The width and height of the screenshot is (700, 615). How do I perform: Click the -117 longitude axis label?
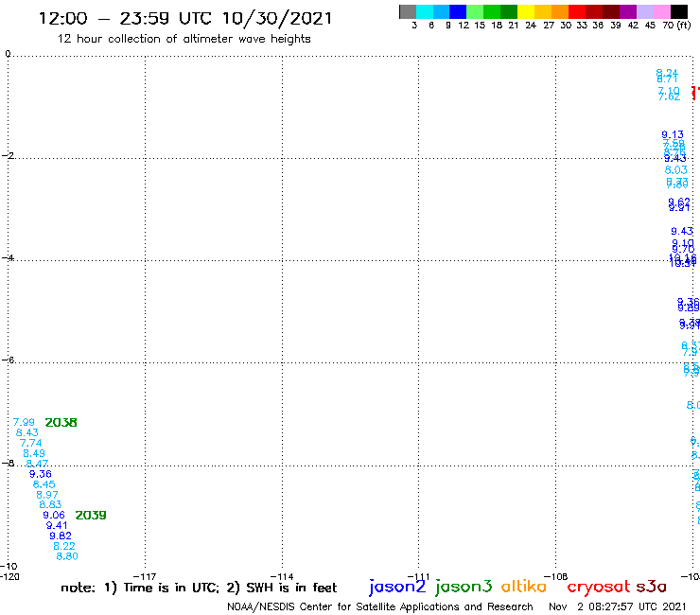click(145, 576)
